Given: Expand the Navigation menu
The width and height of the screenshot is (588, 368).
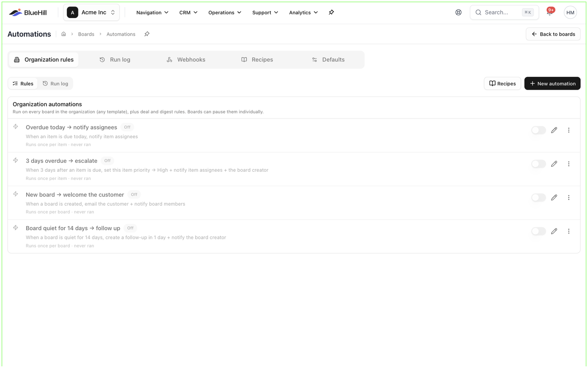Looking at the screenshot, I should point(152,13).
